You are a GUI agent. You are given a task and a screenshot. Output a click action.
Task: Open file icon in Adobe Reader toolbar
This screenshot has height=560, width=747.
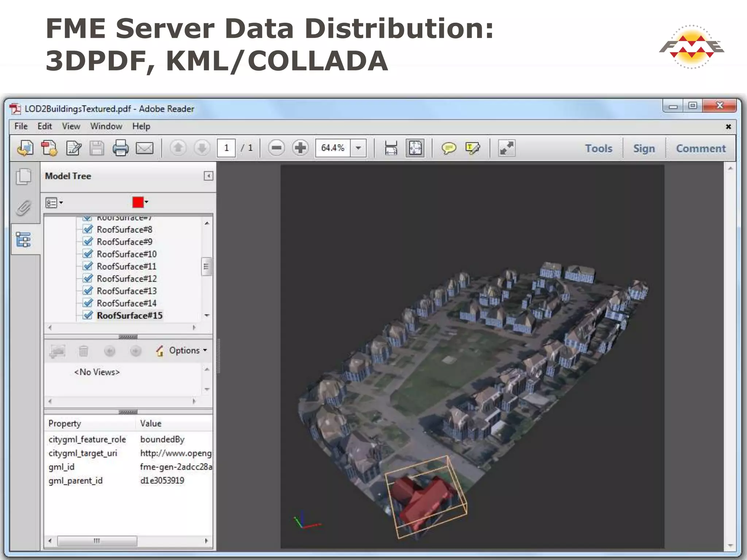click(25, 148)
